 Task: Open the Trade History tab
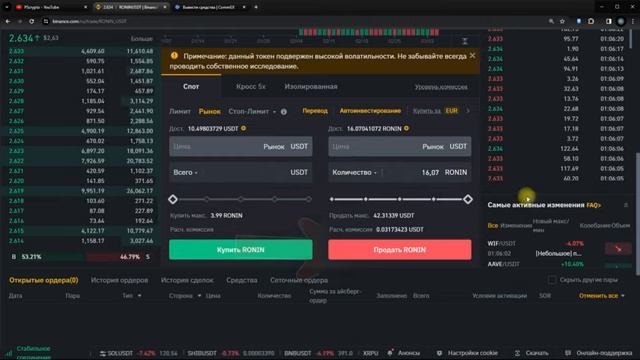[x=187, y=280]
